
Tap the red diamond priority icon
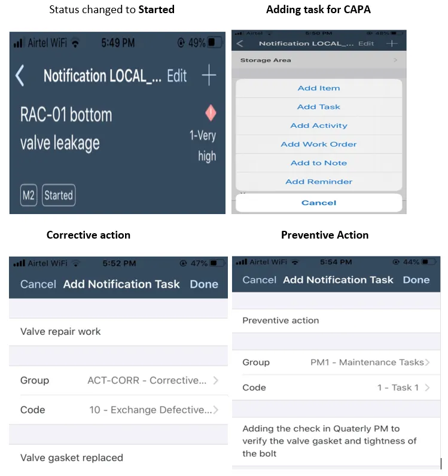click(211, 112)
